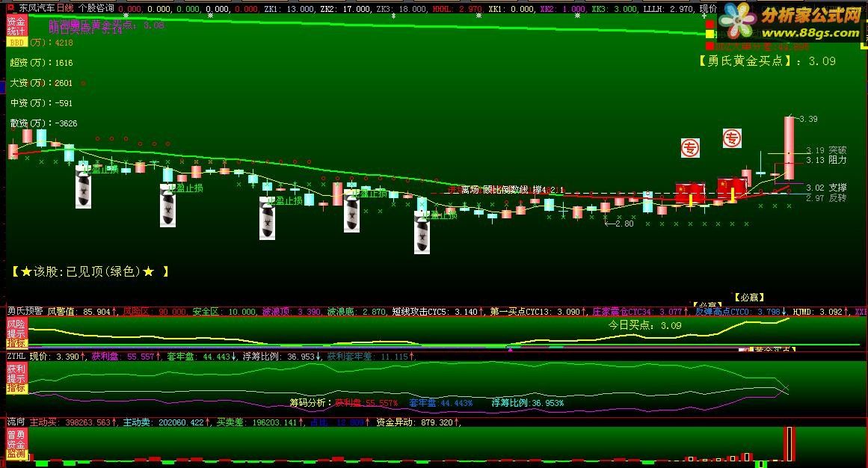868x468 pixels.
Task: Click the yellow legend square
Action: coord(710,34)
